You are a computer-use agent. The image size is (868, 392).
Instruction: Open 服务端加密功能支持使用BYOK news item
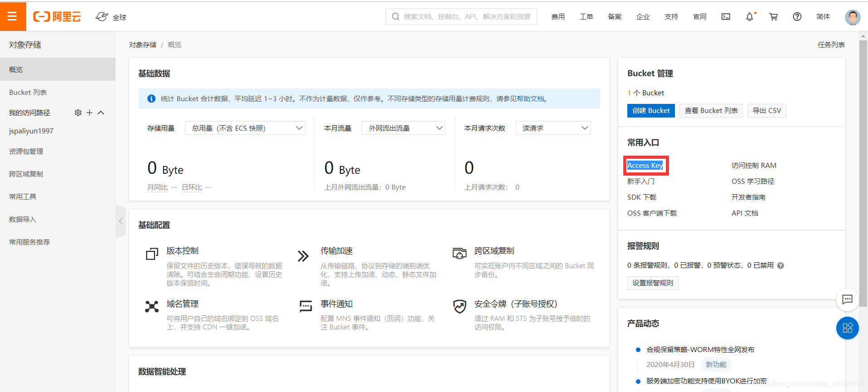(x=706, y=381)
